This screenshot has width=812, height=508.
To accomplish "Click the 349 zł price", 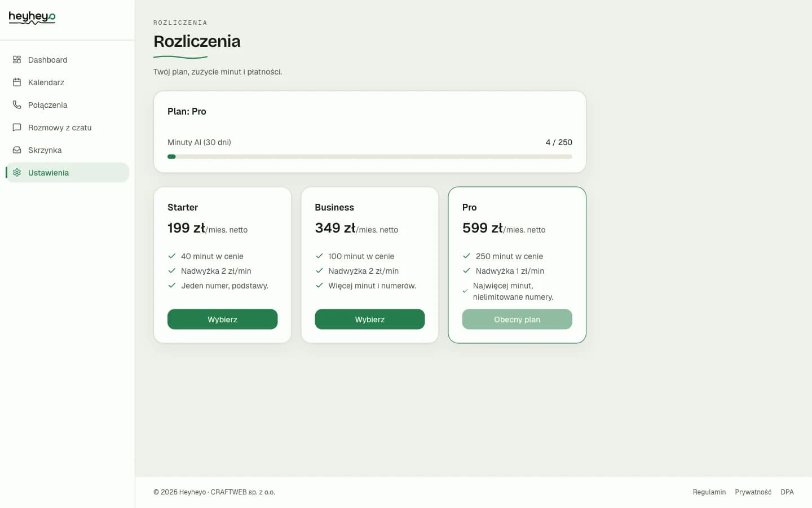I will pyautogui.click(x=335, y=227).
